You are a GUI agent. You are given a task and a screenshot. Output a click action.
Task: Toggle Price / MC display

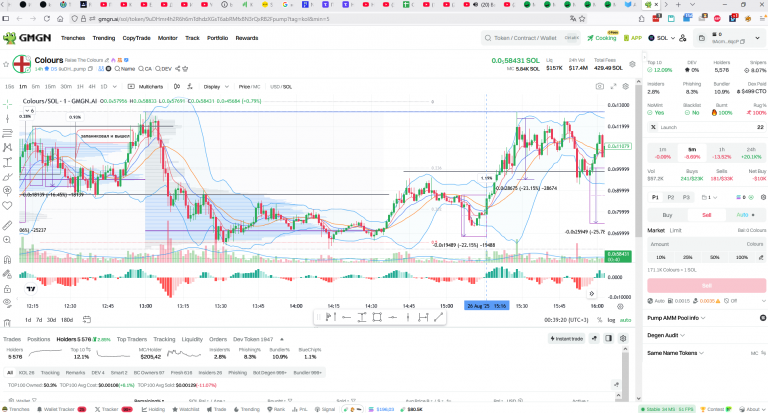click(249, 86)
